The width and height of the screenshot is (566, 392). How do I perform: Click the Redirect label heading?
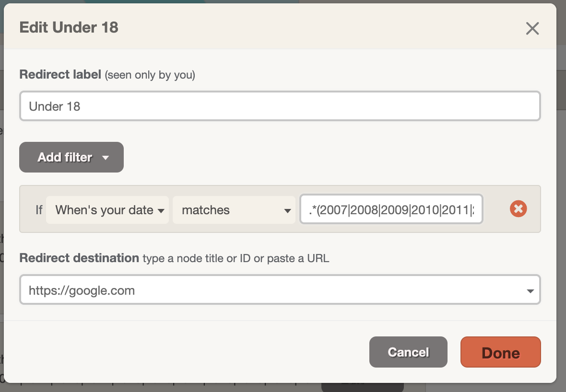(x=60, y=74)
